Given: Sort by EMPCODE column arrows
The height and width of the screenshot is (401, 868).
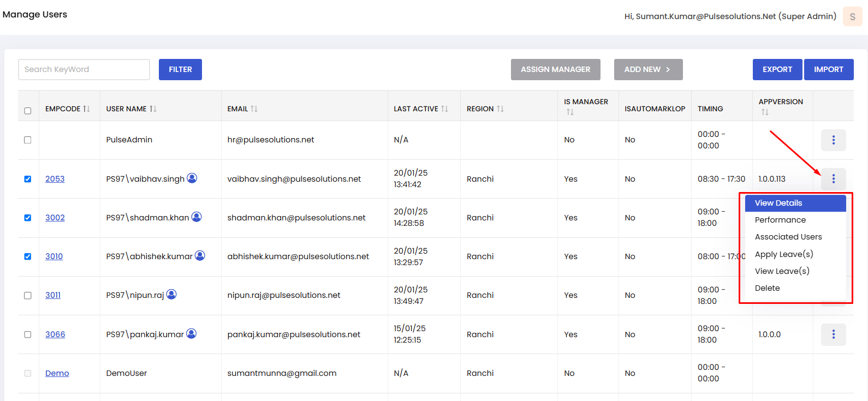Looking at the screenshot, I should pos(87,109).
